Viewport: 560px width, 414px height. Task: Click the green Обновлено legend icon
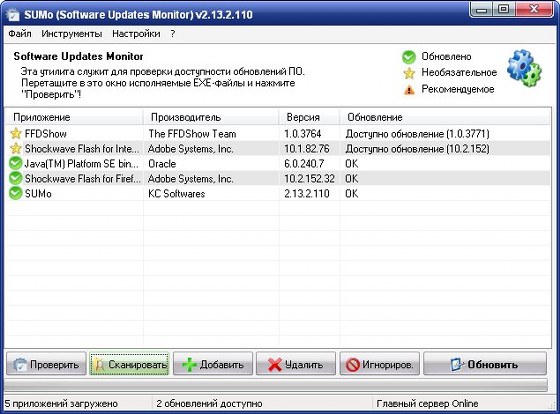[x=409, y=57]
